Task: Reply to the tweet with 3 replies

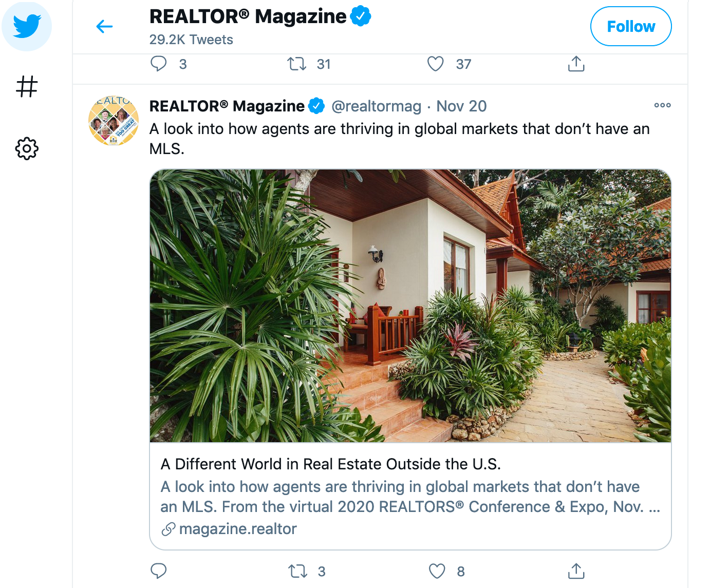Action: click(x=158, y=64)
